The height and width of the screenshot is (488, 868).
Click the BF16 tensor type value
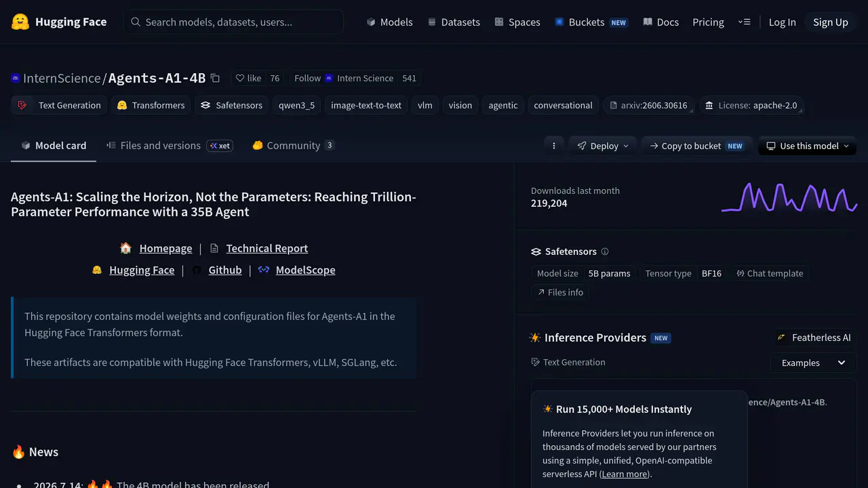click(x=711, y=273)
